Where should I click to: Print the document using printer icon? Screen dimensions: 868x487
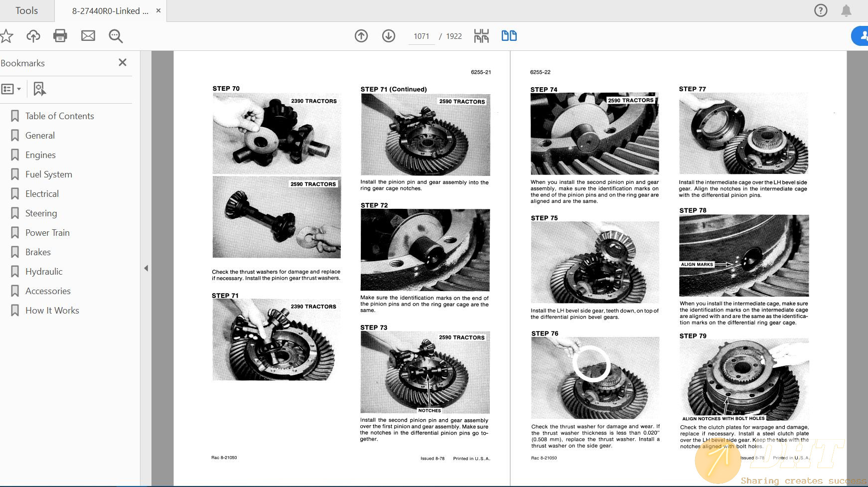point(60,36)
